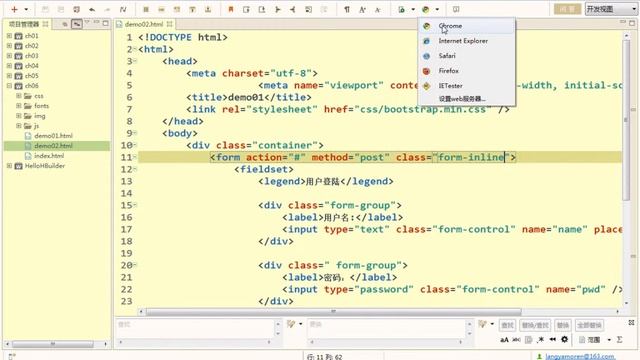Viewport: 640px width, 360px height.
Task: Close the find bar with corner X icon
Action: (x=631, y=322)
